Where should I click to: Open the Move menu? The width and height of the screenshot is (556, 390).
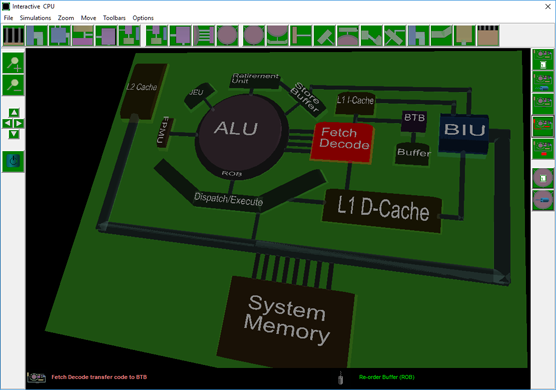pyautogui.click(x=88, y=18)
